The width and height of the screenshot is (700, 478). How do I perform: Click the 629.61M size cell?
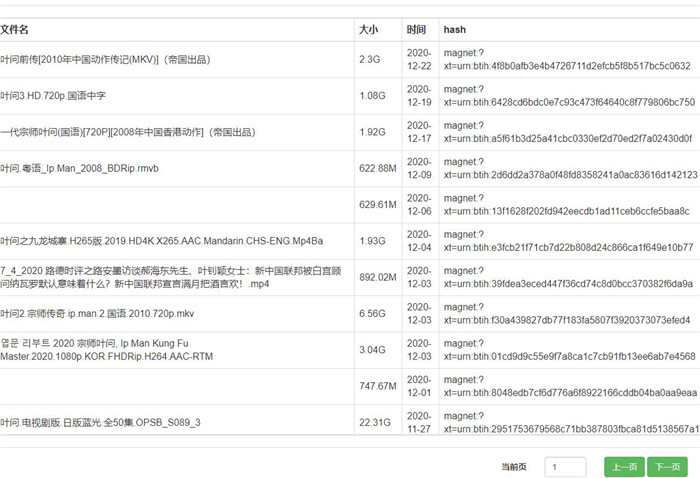click(x=378, y=205)
